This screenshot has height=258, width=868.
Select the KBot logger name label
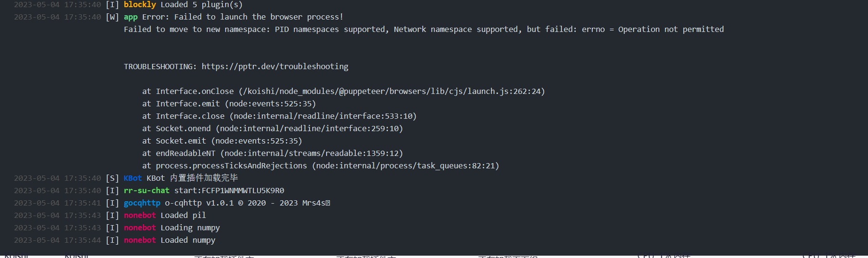click(133, 178)
